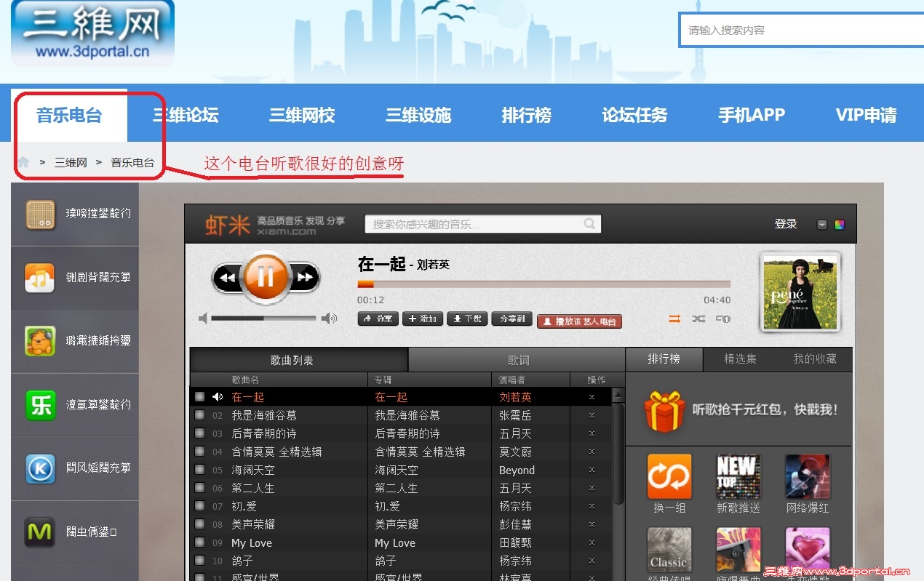This screenshot has height=581, width=924.
Task: Click the 添加 add button
Action: pyautogui.click(x=422, y=318)
